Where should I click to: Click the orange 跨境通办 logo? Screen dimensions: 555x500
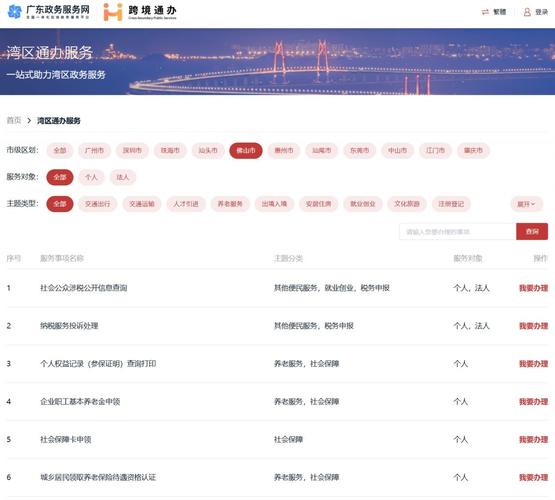tap(140, 12)
